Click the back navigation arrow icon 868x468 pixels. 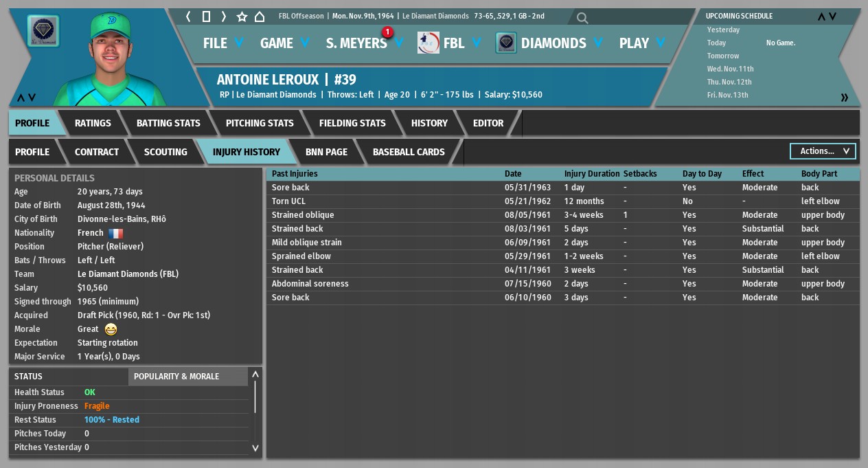pyautogui.click(x=189, y=16)
